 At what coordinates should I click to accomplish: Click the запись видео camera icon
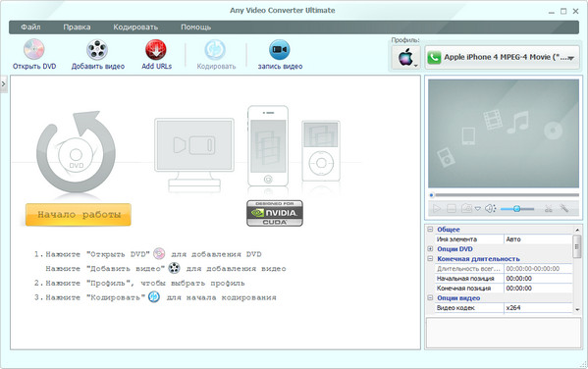coord(280,49)
